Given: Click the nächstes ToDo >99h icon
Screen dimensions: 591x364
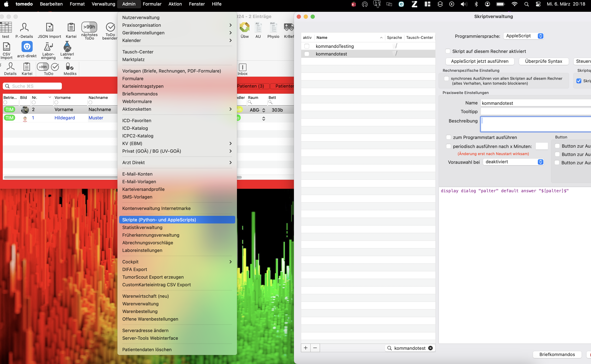Looking at the screenshot, I should tap(89, 31).
